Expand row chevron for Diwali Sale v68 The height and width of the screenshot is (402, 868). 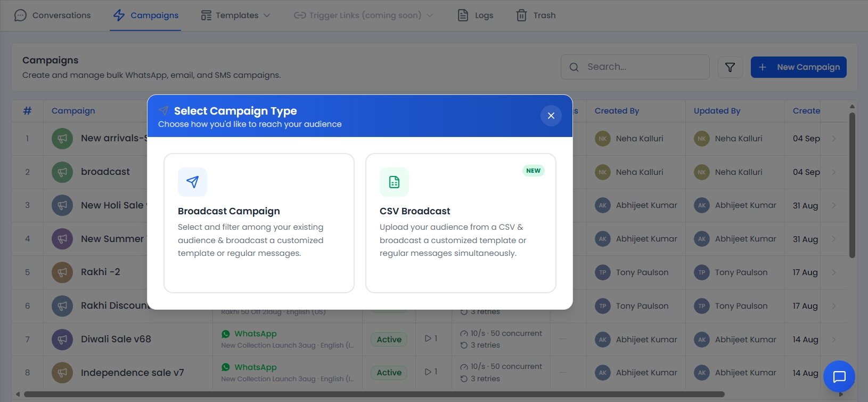[834, 339]
